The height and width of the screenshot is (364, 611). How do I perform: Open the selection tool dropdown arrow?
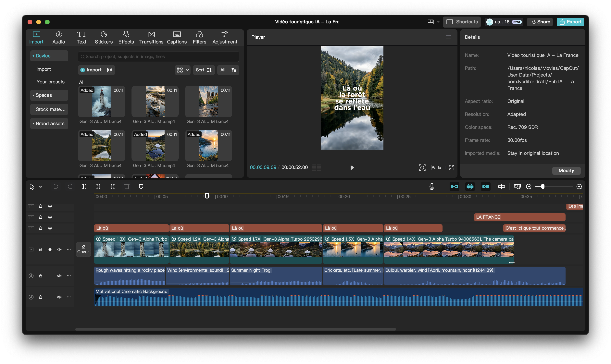click(x=41, y=187)
